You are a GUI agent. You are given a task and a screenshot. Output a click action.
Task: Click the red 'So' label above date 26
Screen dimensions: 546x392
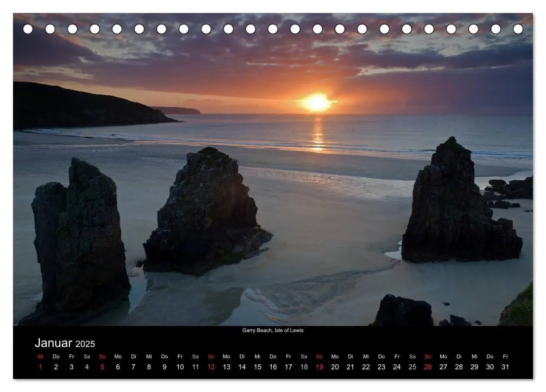[428, 356]
